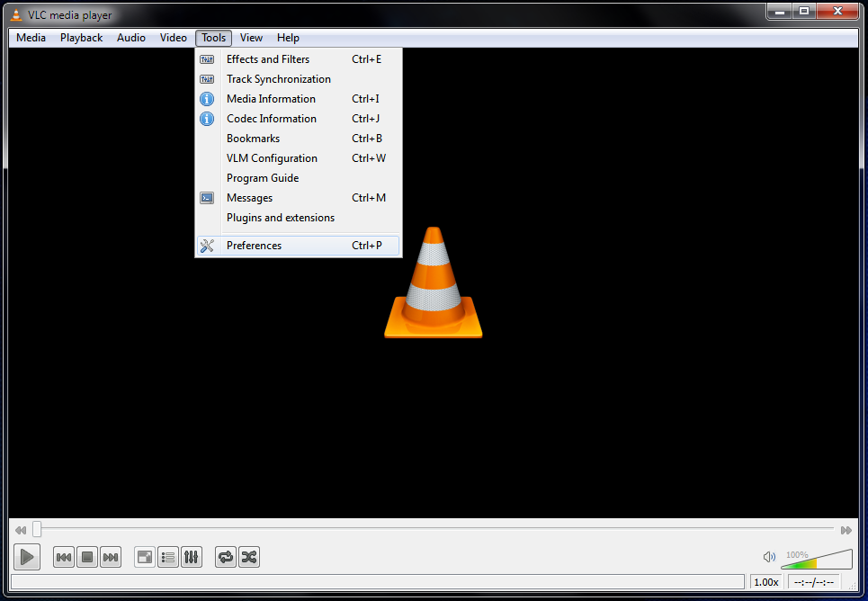Open VLM Configuration entry

pos(299,158)
